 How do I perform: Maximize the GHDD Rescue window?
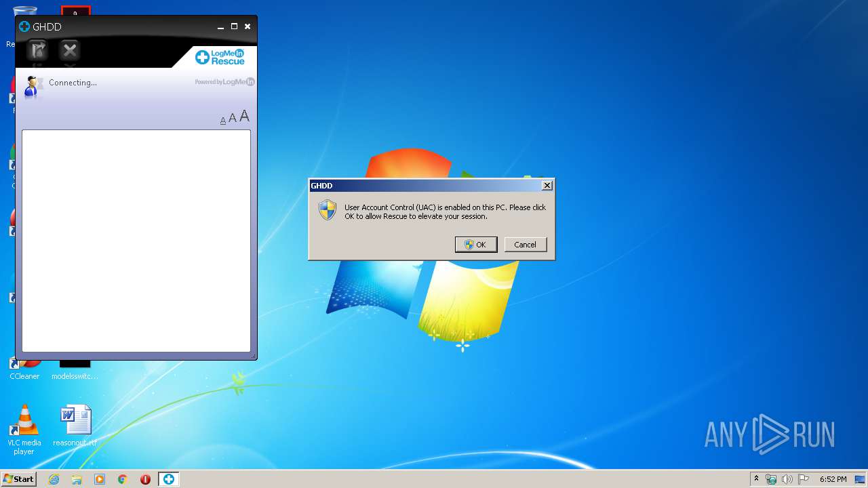pos(234,26)
